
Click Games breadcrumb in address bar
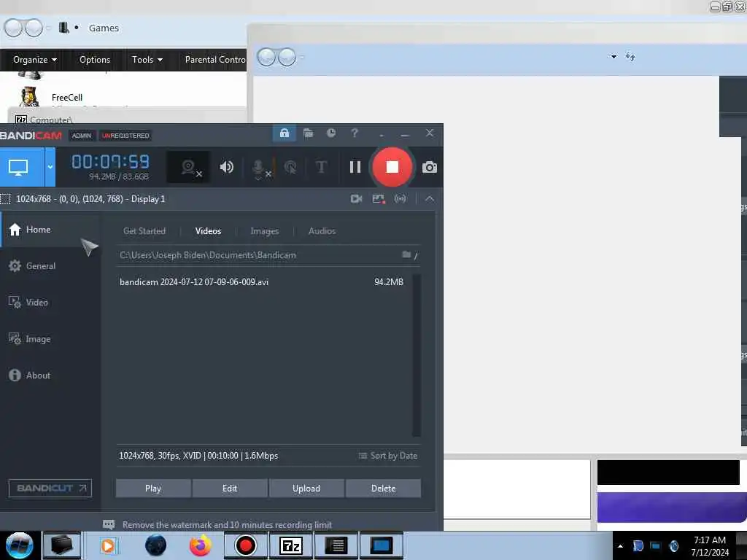pos(104,28)
